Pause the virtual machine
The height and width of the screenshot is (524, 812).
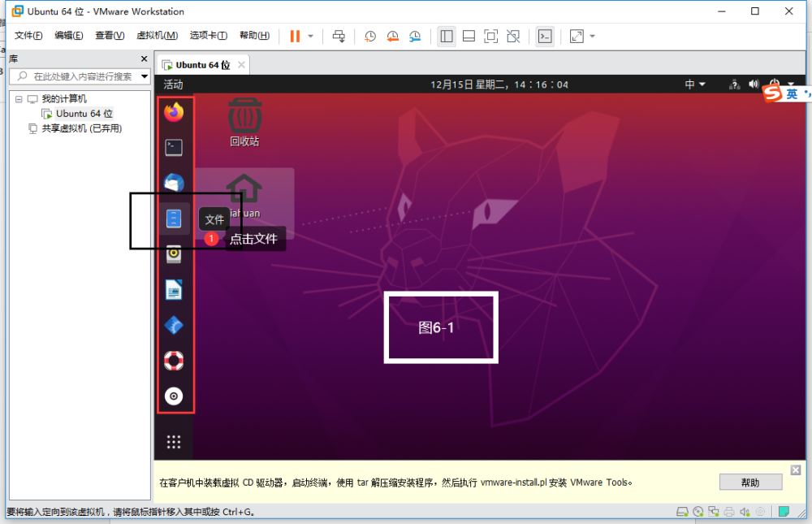[295, 37]
